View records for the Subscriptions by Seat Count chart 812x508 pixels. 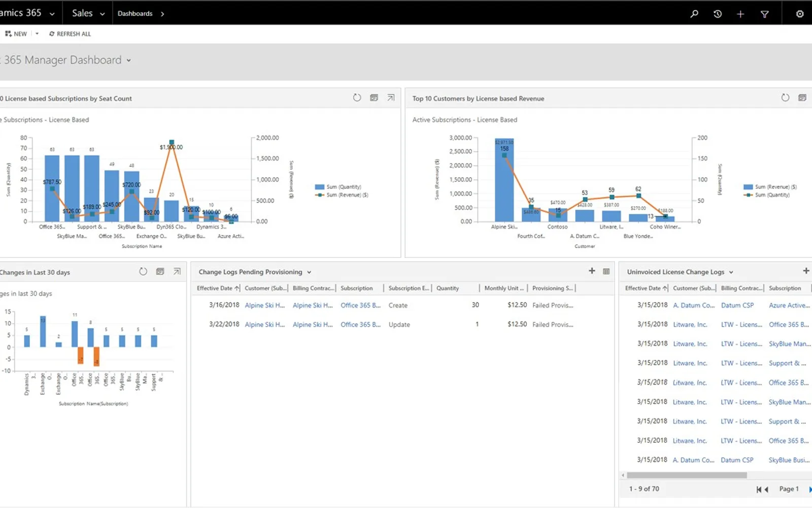coord(374,98)
